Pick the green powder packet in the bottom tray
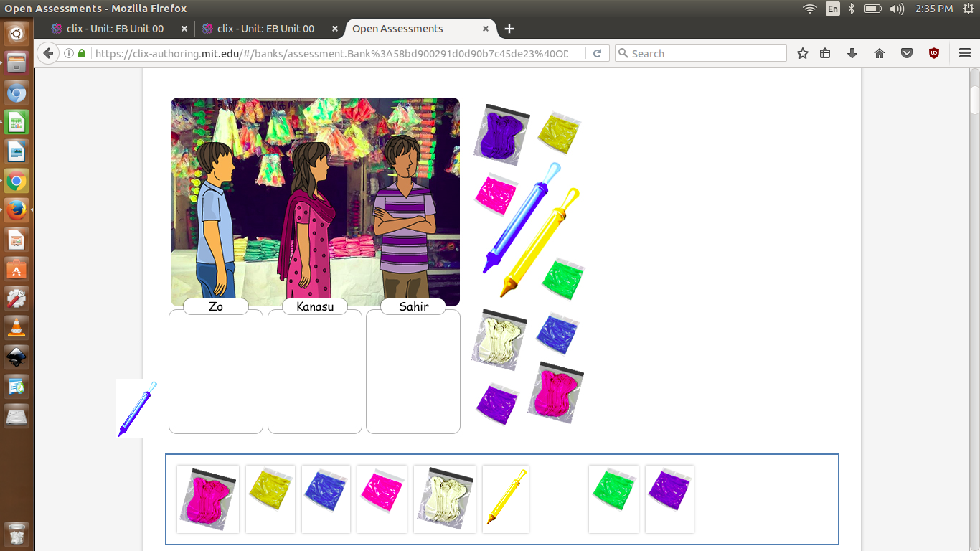 613,499
